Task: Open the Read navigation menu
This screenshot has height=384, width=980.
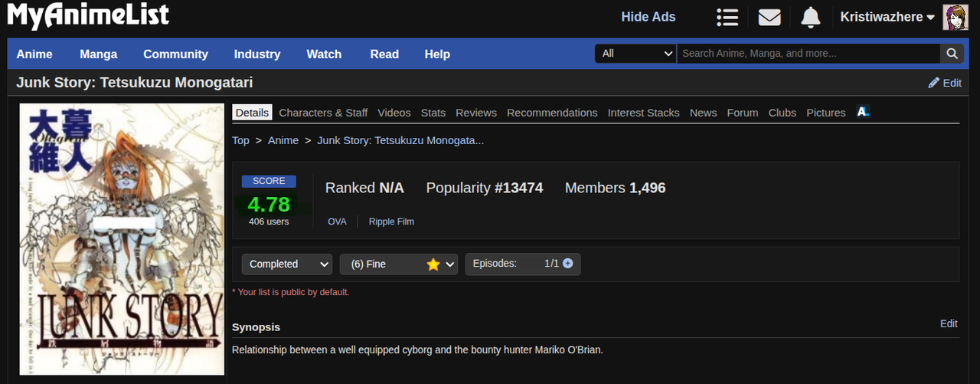Action: click(384, 54)
